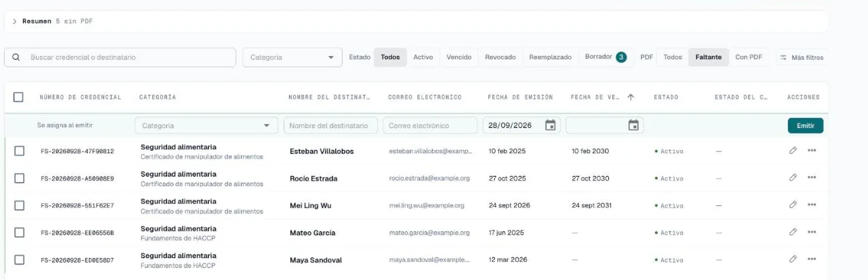This screenshot has height=280, width=868.
Task: Click the Buscar credencial o destinatario search field
Action: coord(120,57)
